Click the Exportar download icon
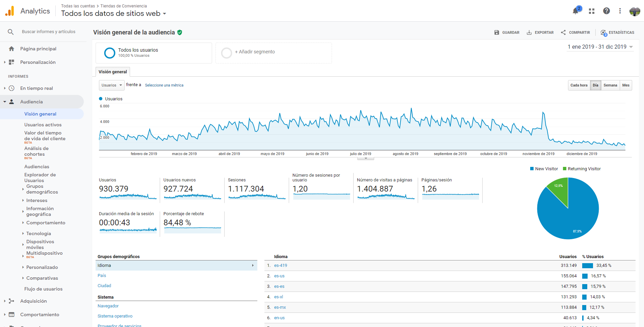644x327 pixels. pos(529,32)
